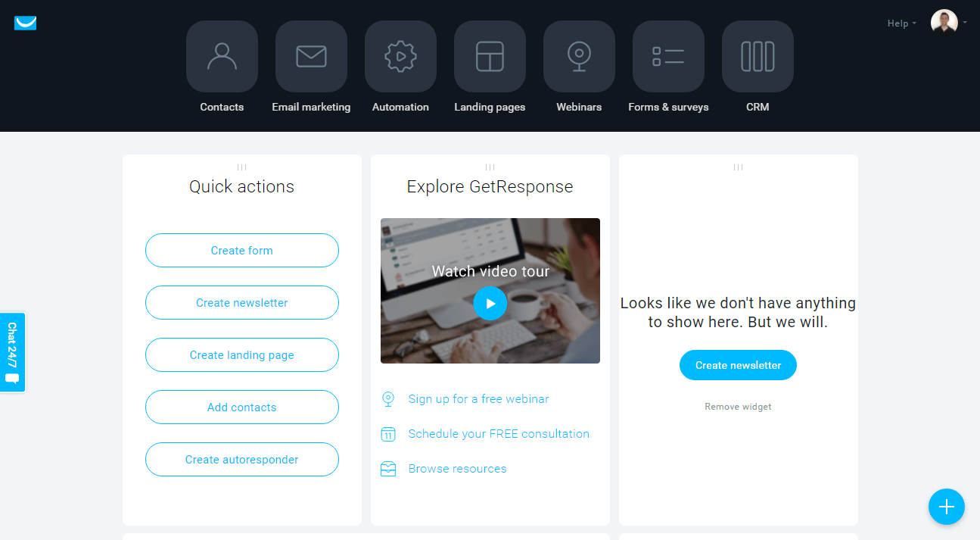Click the solid blue Create newsletter button
The width and height of the screenshot is (980, 540).
[738, 365]
